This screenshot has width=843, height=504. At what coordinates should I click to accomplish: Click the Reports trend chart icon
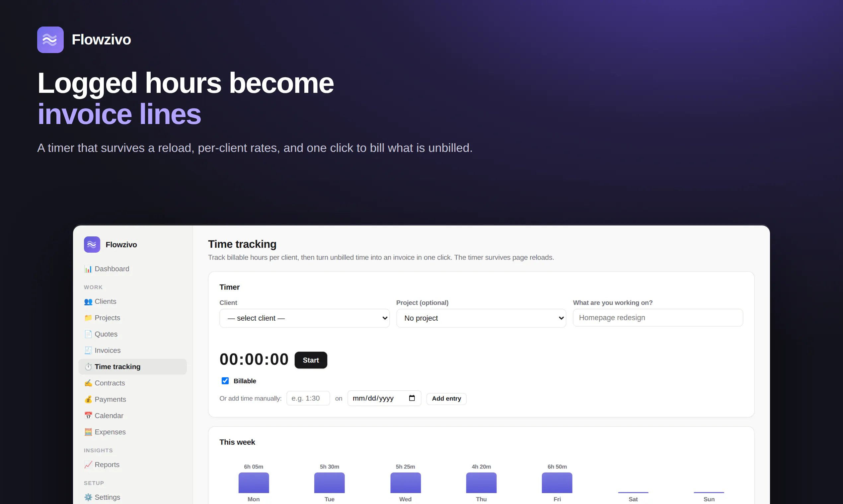tap(88, 465)
